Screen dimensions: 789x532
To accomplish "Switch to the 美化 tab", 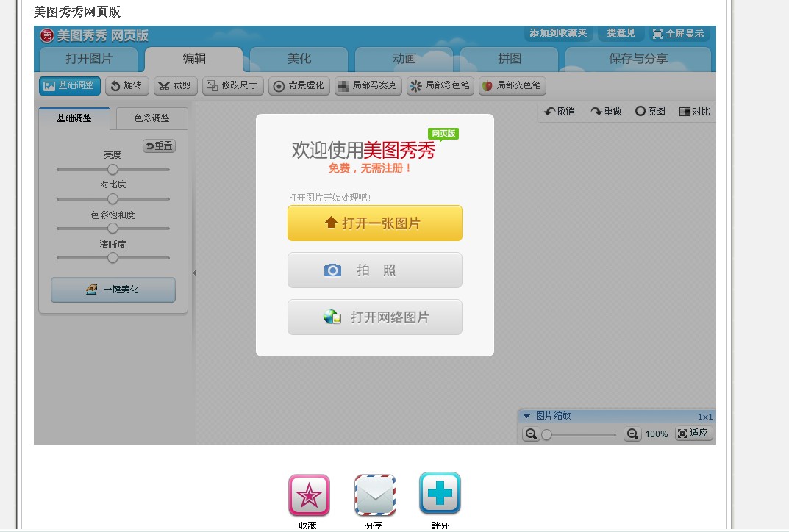I will 299,59.
